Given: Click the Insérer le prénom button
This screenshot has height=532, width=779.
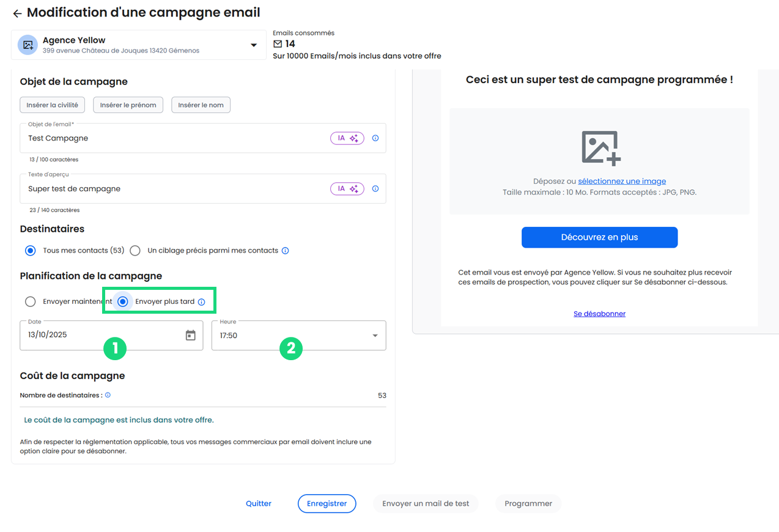Looking at the screenshot, I should 128,105.
